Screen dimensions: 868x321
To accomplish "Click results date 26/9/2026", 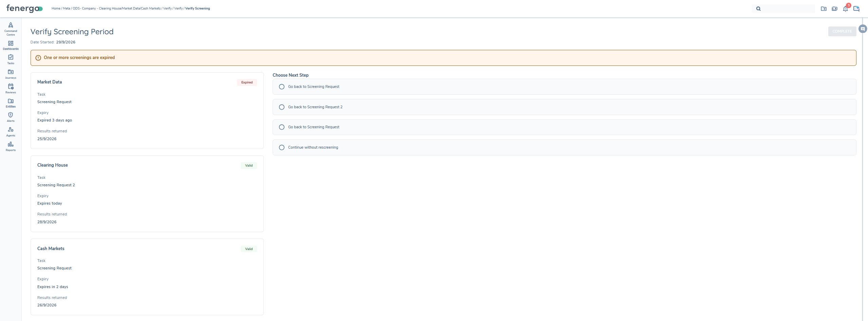I will [x=47, y=305].
